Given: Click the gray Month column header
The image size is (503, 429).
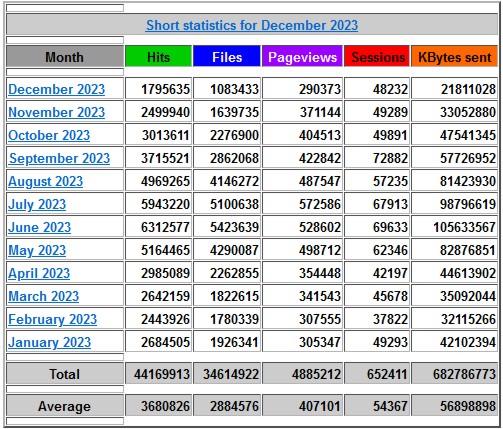Looking at the screenshot, I should (x=65, y=57).
